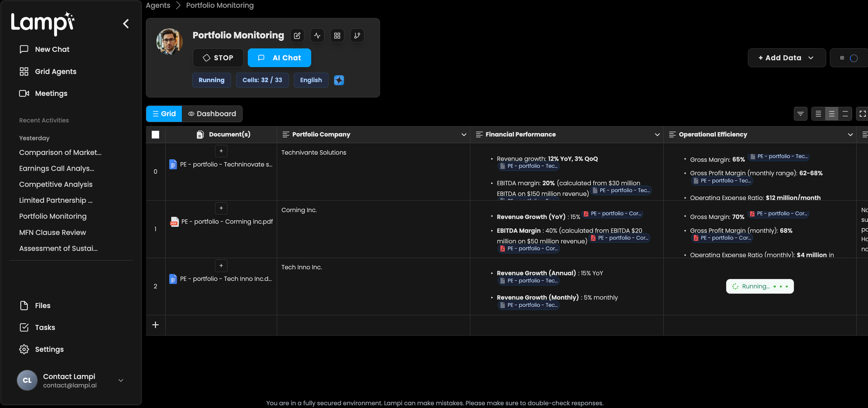This screenshot has height=408, width=868.
Task: Switch to the Grid tab
Action: coord(164,114)
